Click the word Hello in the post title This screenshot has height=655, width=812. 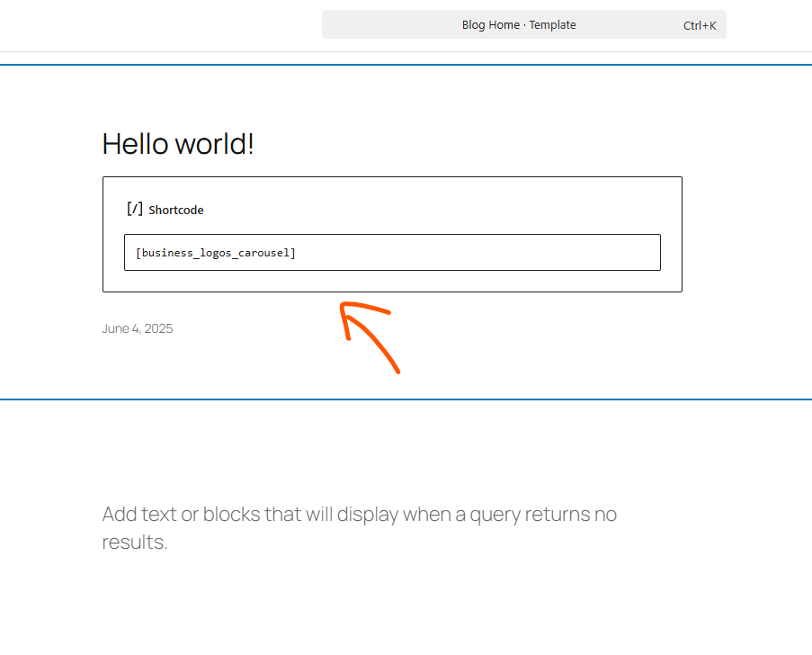tap(130, 143)
